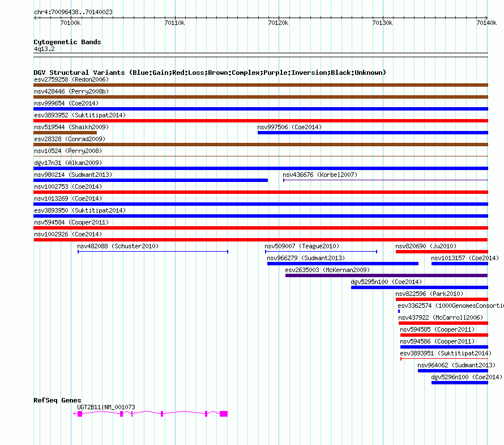Open nsv820690 (Ju2010) label

point(426,246)
